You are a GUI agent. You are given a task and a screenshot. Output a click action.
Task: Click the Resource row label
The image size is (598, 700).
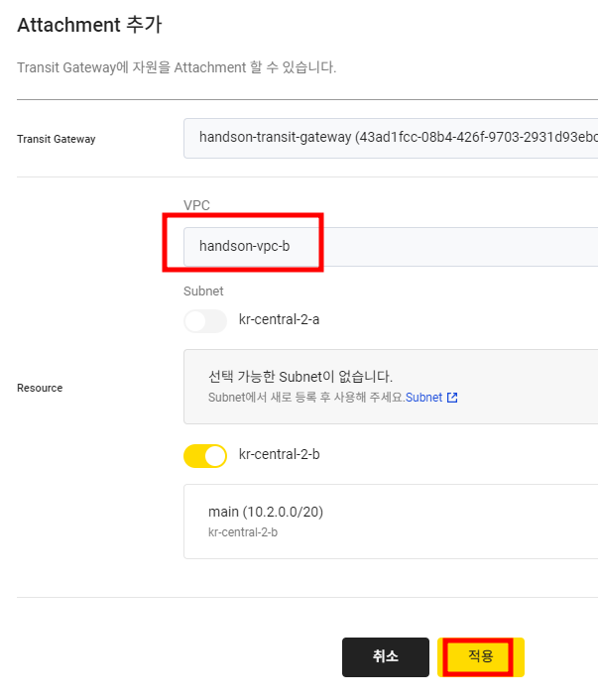point(40,388)
